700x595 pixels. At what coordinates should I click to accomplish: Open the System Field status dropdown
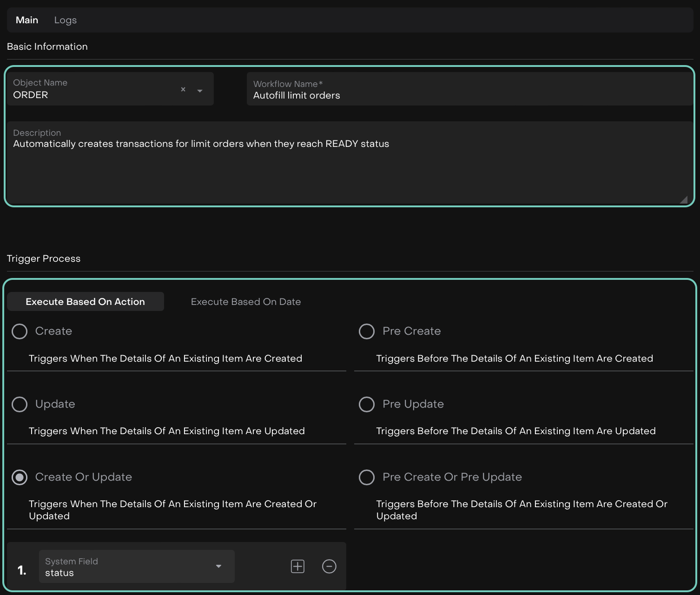point(218,566)
